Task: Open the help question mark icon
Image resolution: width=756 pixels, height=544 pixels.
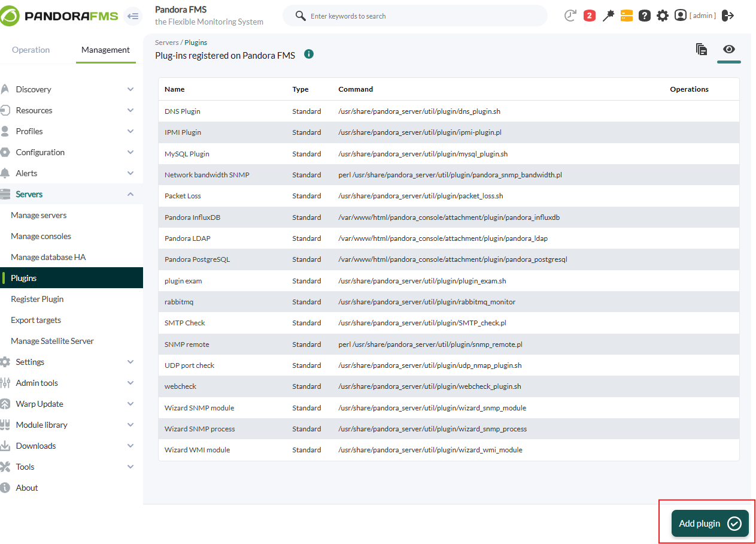Action: (x=645, y=16)
